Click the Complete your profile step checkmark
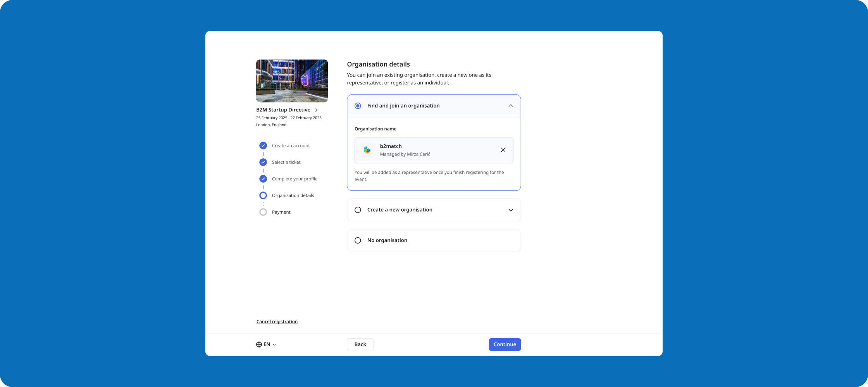The width and height of the screenshot is (868, 387). click(x=263, y=179)
